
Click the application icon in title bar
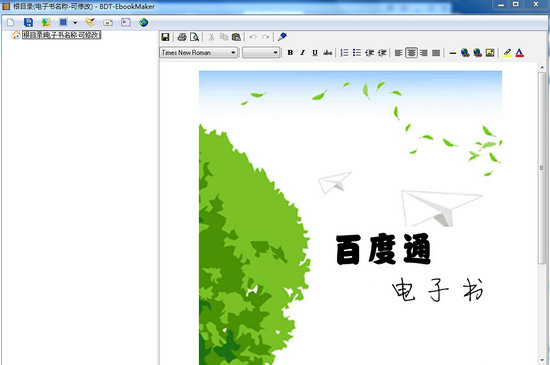pos(6,6)
